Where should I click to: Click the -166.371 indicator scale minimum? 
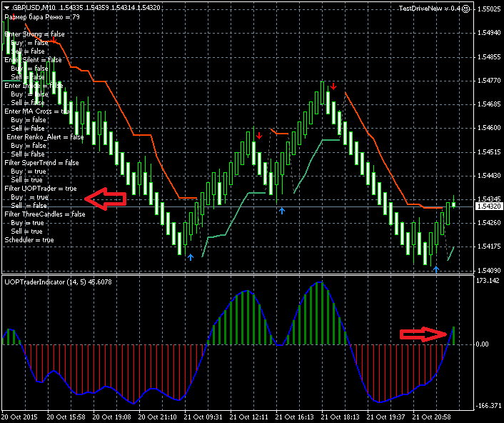tap(488, 406)
